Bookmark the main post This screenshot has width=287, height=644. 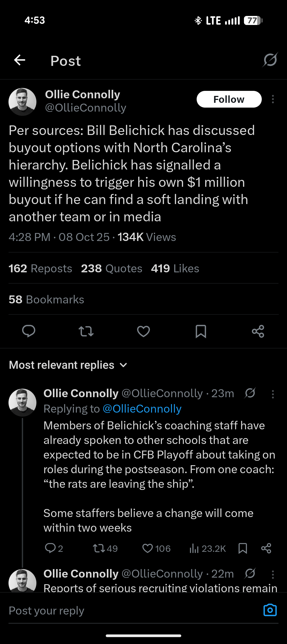coord(201,331)
